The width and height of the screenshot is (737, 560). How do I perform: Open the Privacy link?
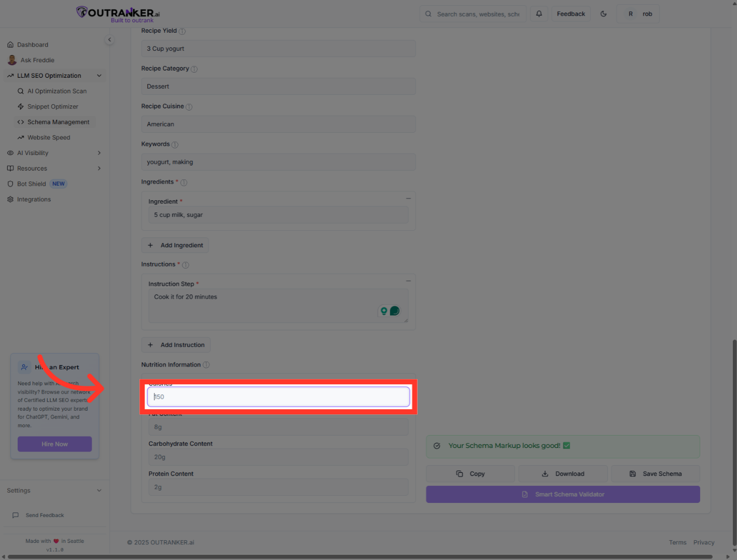click(704, 543)
